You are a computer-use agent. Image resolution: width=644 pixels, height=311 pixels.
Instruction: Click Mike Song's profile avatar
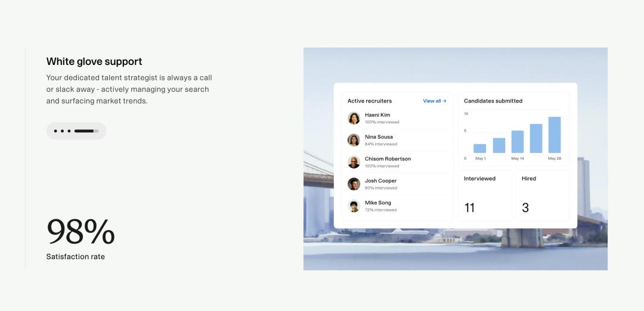354,206
